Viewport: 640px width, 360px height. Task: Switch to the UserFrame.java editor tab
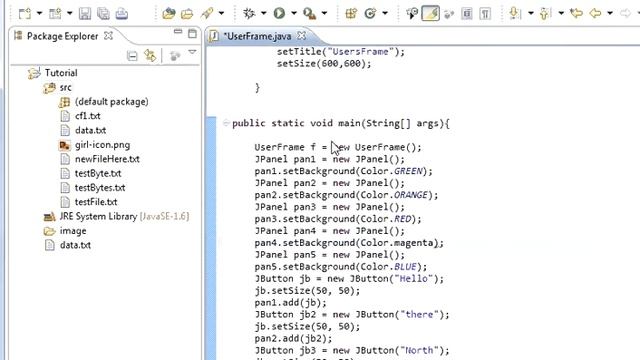coord(257,36)
